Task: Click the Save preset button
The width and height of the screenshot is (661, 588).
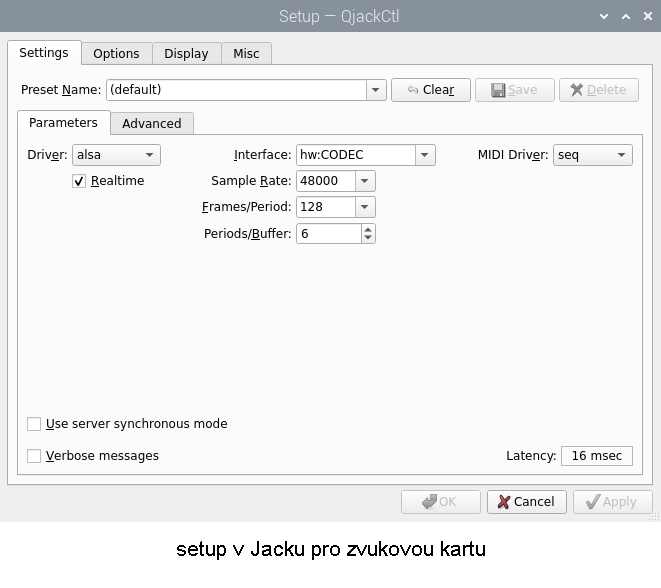Action: (x=515, y=90)
